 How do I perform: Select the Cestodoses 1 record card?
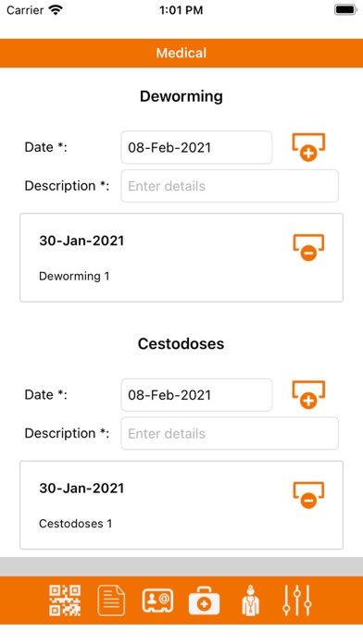click(x=181, y=505)
